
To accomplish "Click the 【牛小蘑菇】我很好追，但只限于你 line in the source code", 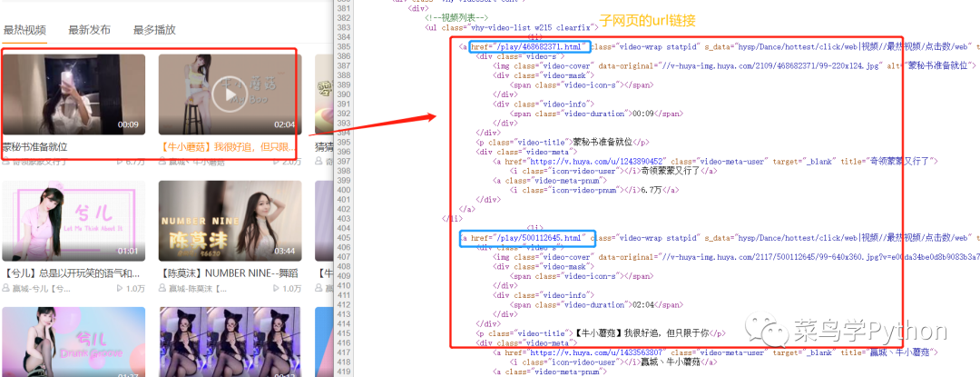I will click(601, 334).
